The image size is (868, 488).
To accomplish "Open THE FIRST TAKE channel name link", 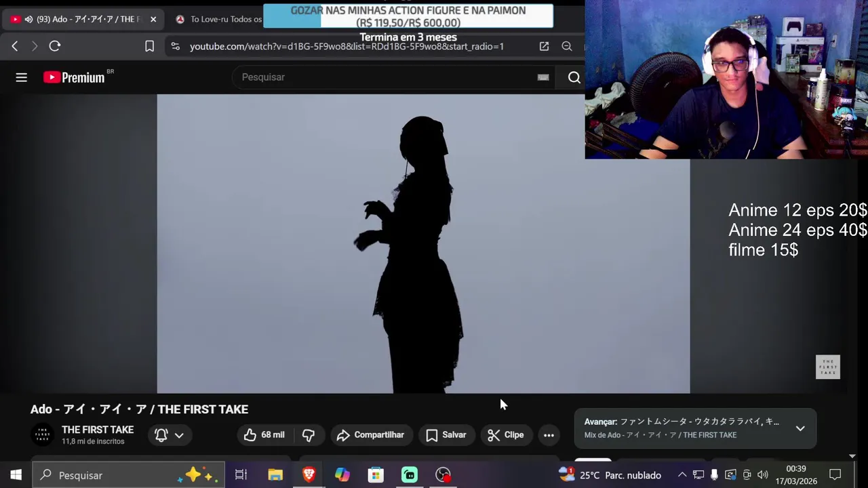I will point(98,430).
